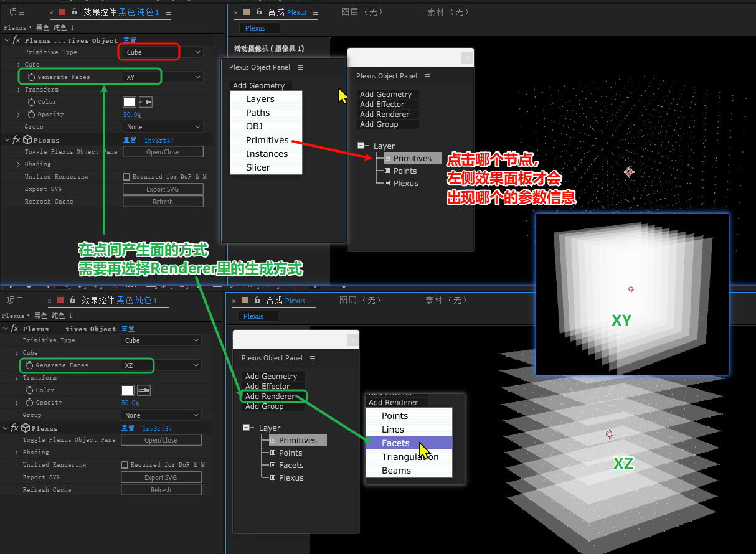Toggle the lock on lower 效果控件 panel
This screenshot has width=756, height=554.
point(72,300)
